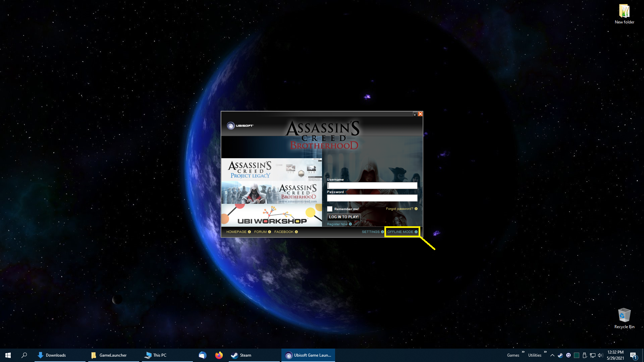
Task: Open the Steam tray icon
Action: [560, 355]
